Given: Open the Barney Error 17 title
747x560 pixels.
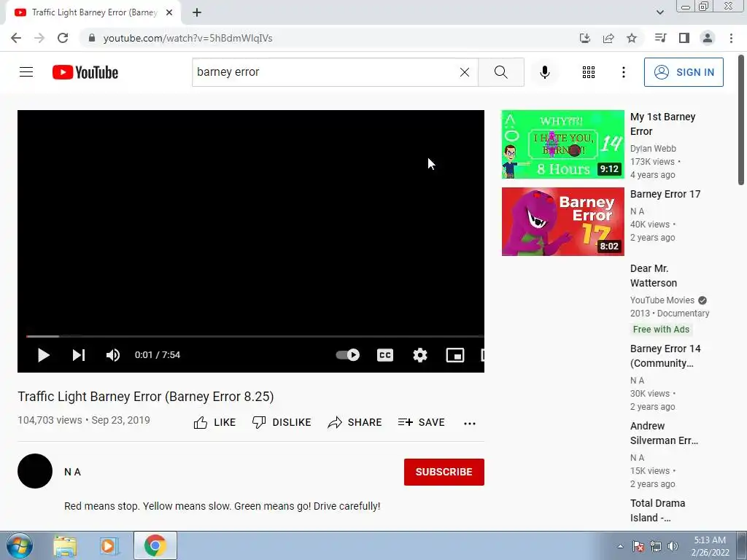Looking at the screenshot, I should pos(665,194).
